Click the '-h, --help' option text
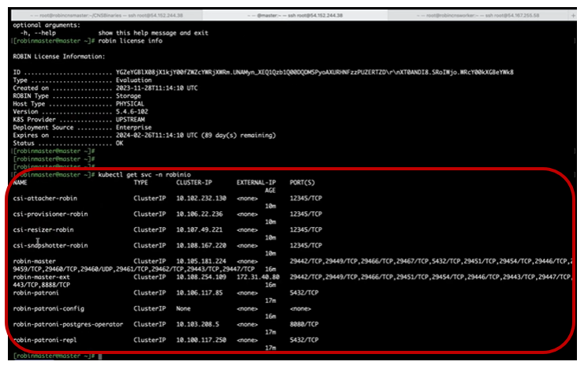The image size is (588, 369). 38,33
